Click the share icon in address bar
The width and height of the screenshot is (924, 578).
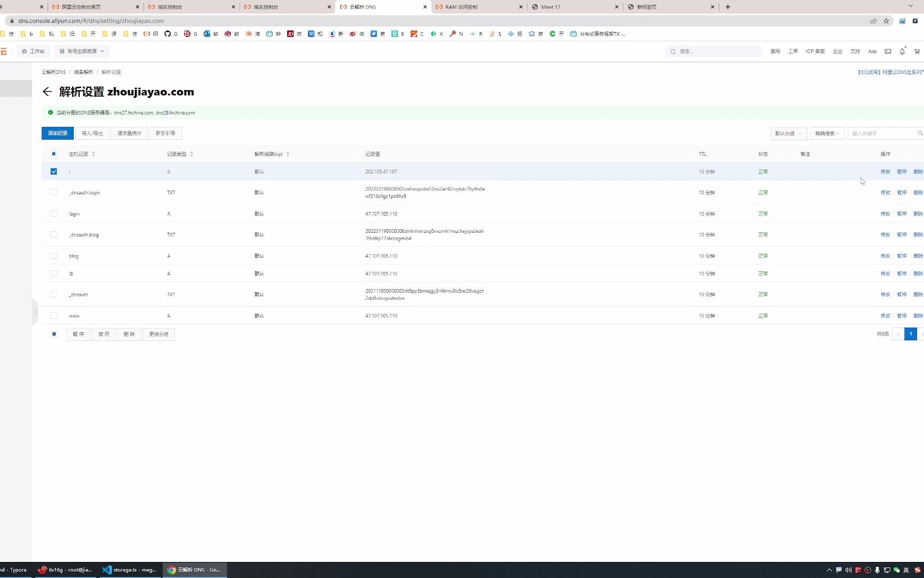(x=873, y=21)
